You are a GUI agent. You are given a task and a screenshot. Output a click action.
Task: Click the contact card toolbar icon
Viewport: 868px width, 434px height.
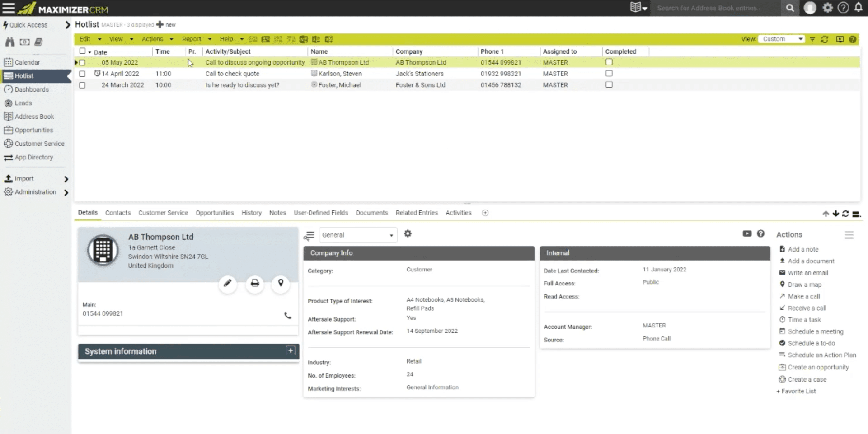click(265, 39)
